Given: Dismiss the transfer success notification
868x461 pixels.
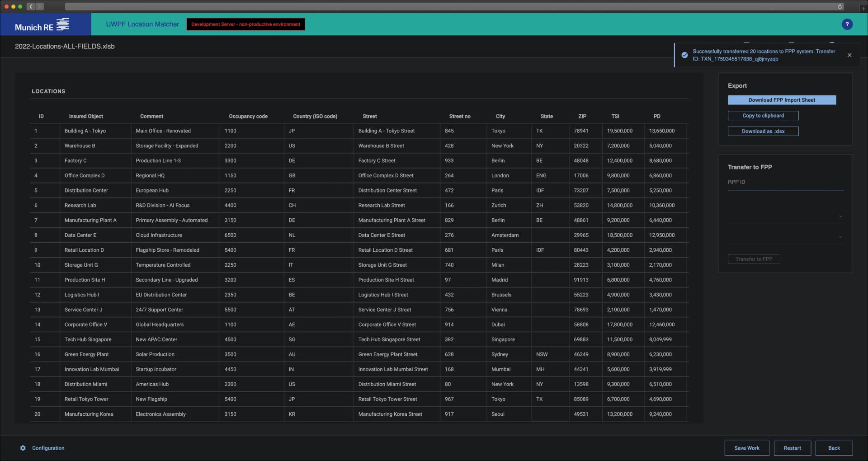Looking at the screenshot, I should pyautogui.click(x=849, y=55).
